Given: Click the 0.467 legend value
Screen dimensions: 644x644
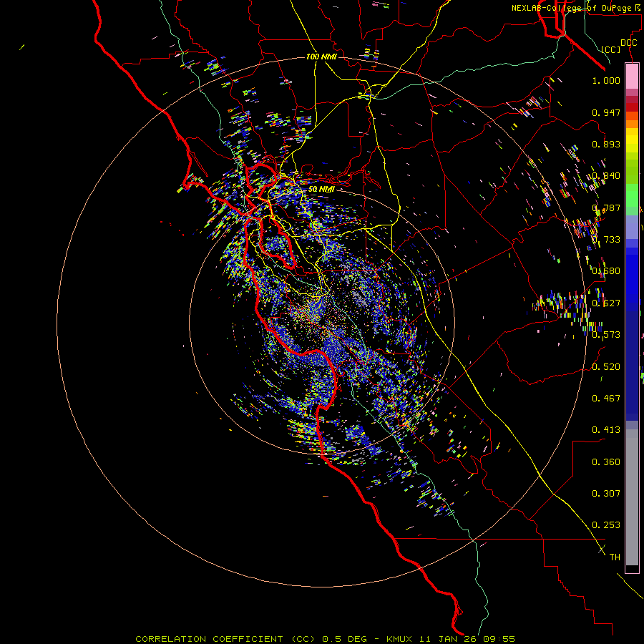Looking at the screenshot, I should click(x=606, y=399).
